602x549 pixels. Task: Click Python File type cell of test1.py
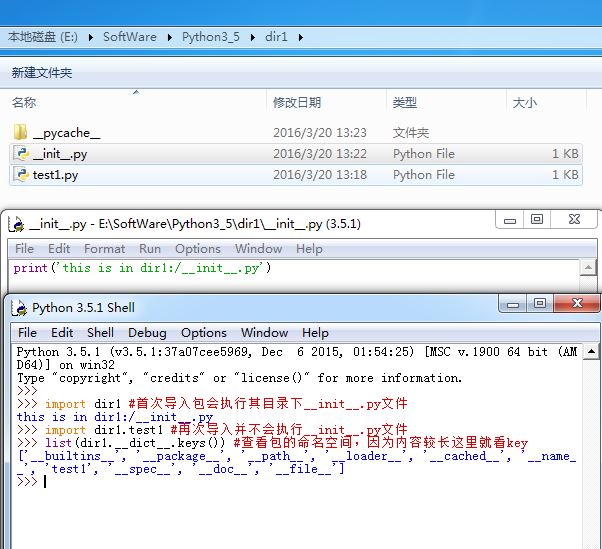(x=424, y=175)
